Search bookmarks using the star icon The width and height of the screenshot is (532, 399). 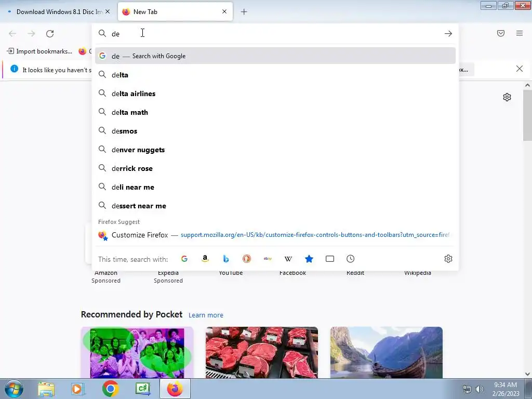click(309, 259)
